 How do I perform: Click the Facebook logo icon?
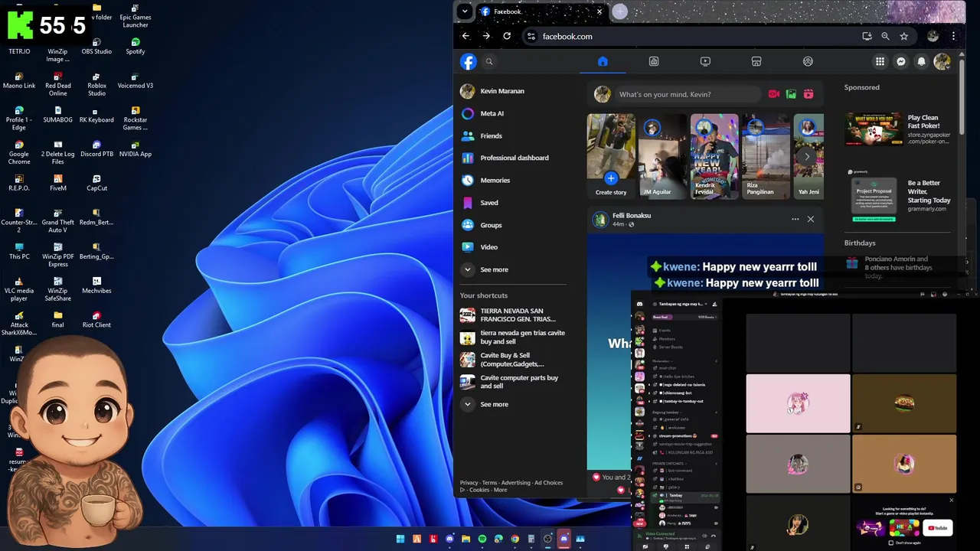click(x=469, y=62)
